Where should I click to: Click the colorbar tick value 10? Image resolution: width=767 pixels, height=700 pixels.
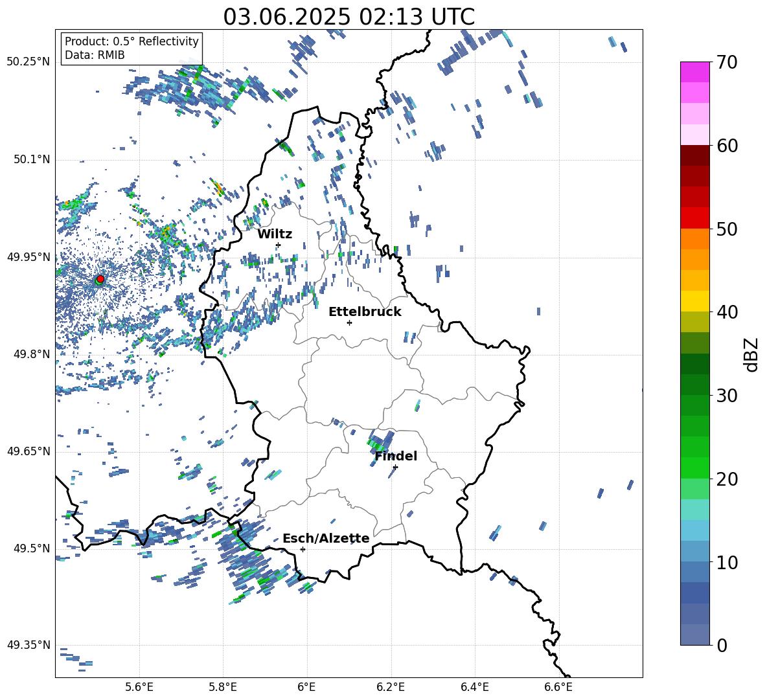[x=727, y=562]
